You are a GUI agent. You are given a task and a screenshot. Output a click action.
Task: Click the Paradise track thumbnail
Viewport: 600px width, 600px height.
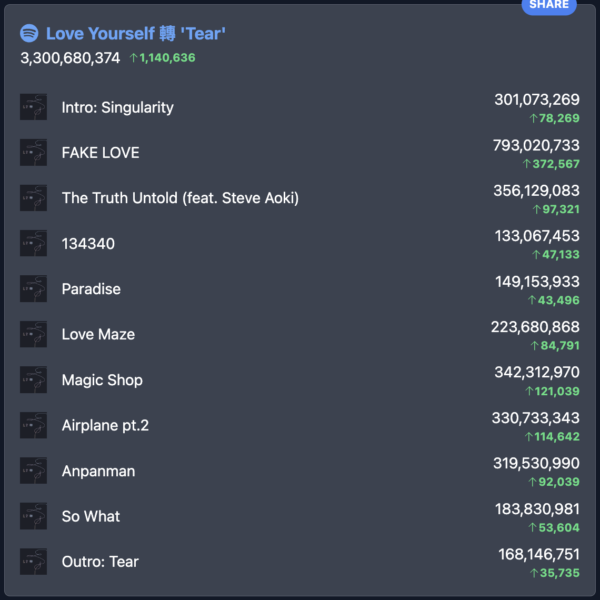33,289
